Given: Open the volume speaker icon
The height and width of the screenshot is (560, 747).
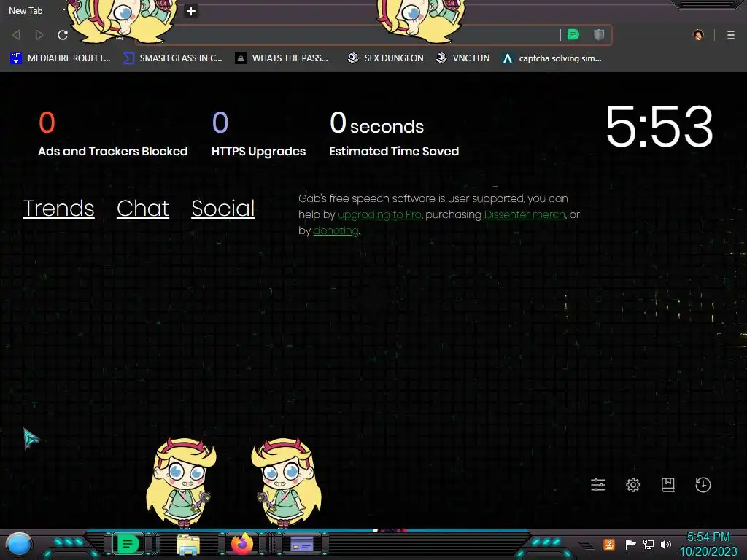Looking at the screenshot, I should point(666,544).
